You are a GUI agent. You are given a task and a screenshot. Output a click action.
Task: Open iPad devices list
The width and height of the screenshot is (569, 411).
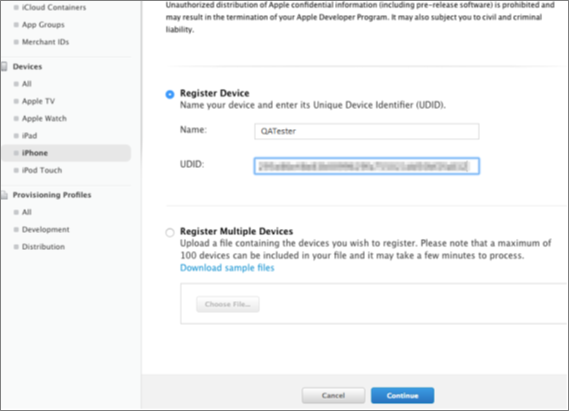tap(29, 136)
